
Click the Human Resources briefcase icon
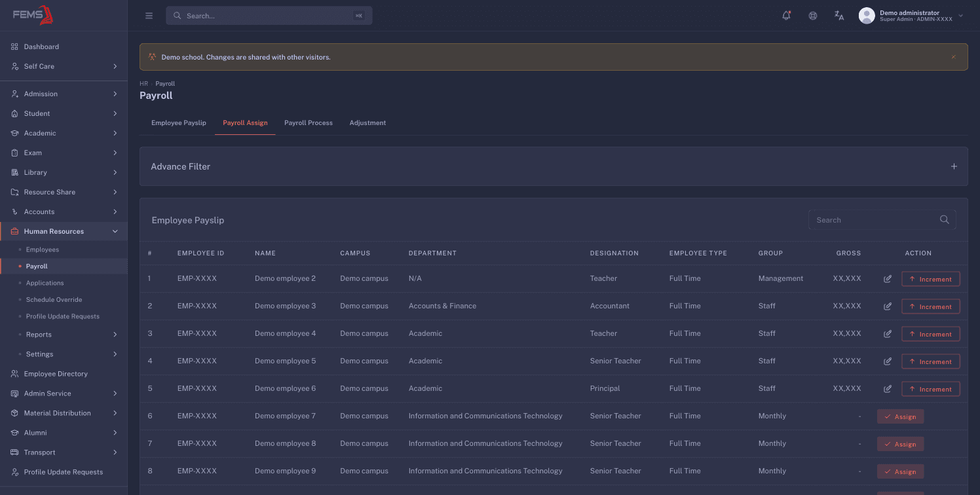point(15,231)
